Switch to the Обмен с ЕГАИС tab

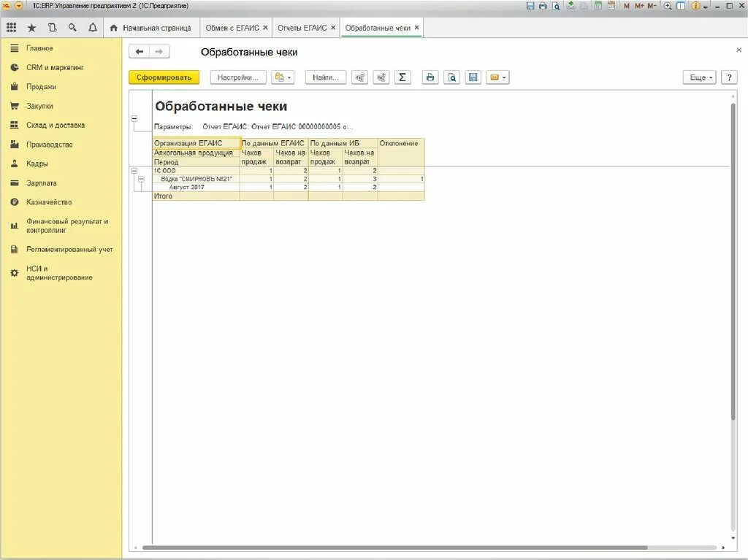[x=232, y=28]
